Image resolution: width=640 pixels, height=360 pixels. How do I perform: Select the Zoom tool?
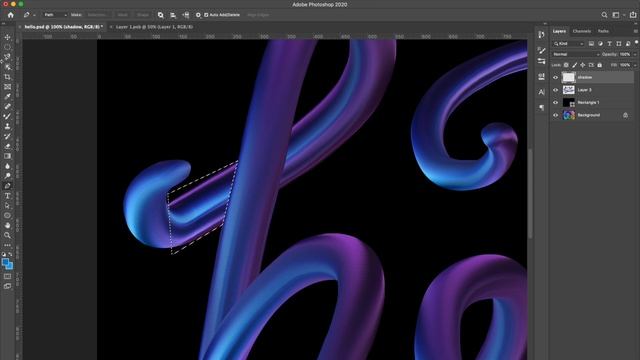[x=7, y=235]
